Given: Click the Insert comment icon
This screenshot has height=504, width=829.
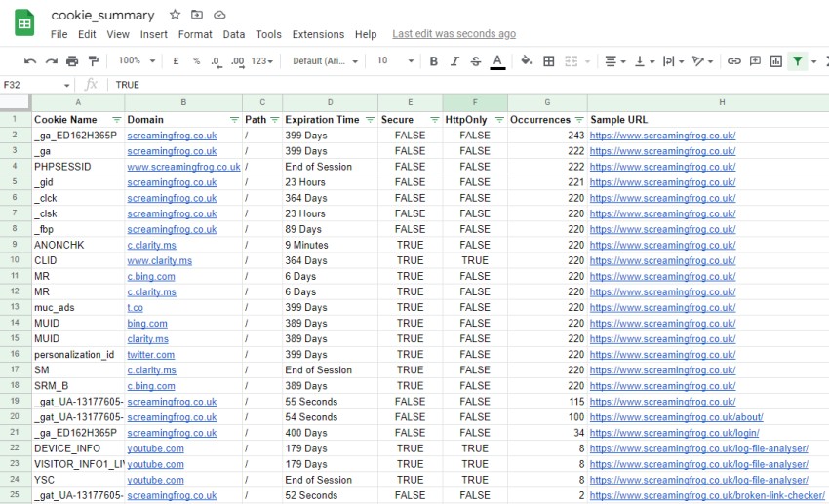Looking at the screenshot, I should tap(755, 60).
